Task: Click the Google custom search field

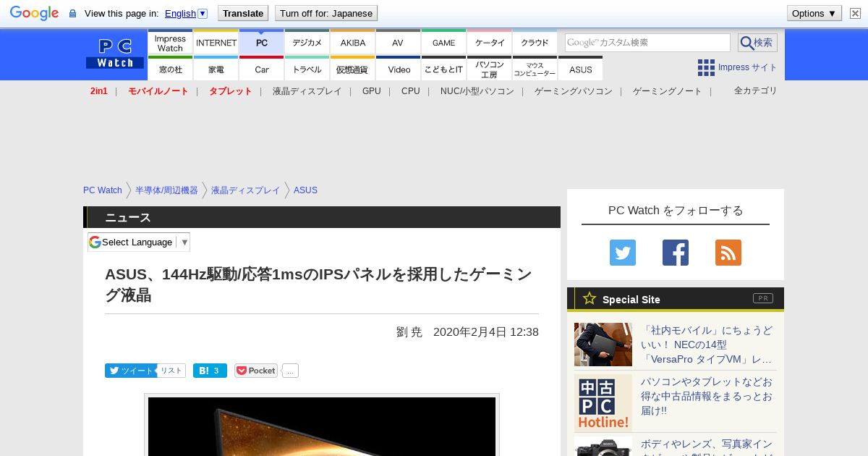Action: tap(647, 43)
